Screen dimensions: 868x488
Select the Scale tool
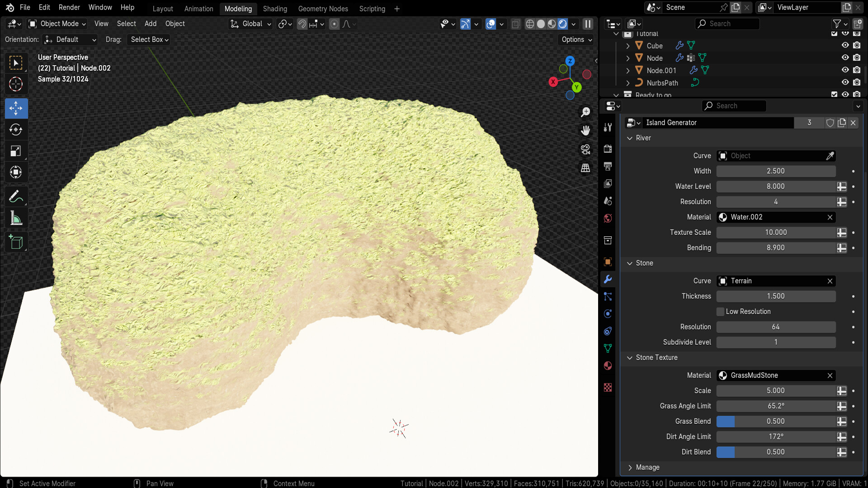pyautogui.click(x=16, y=151)
